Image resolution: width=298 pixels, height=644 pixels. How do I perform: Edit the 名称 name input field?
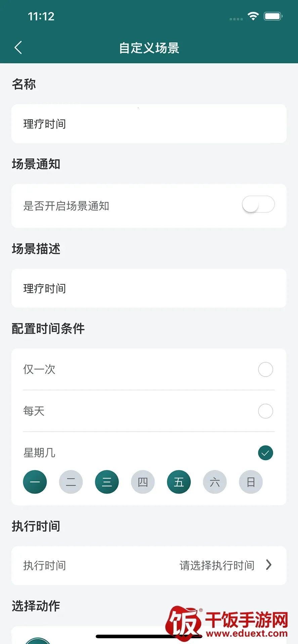149,124
